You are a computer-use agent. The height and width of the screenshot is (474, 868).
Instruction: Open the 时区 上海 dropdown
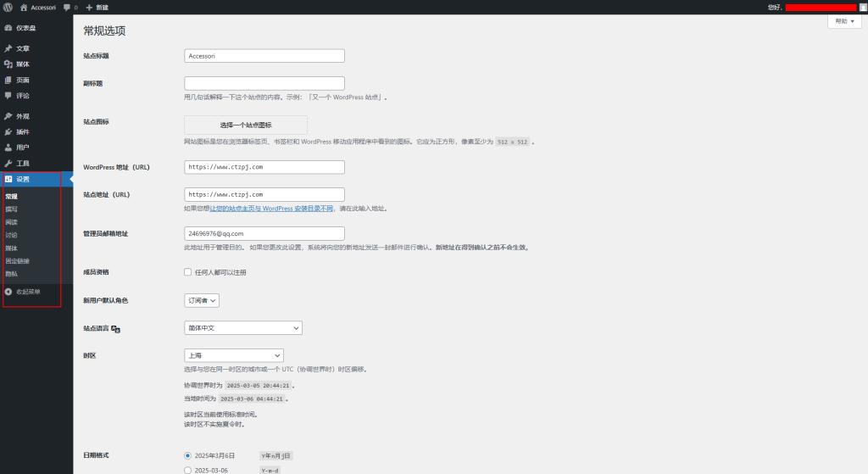click(234, 355)
